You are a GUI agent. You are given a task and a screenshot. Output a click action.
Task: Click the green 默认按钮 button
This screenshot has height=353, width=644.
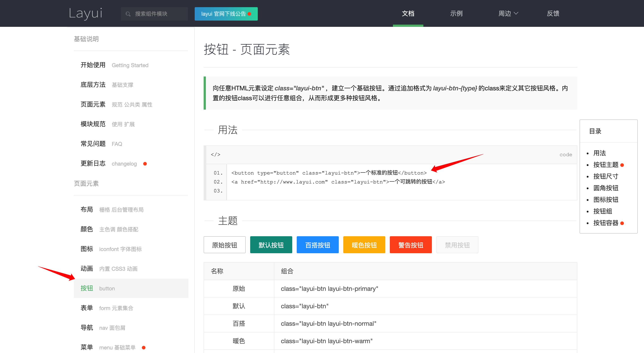point(271,245)
